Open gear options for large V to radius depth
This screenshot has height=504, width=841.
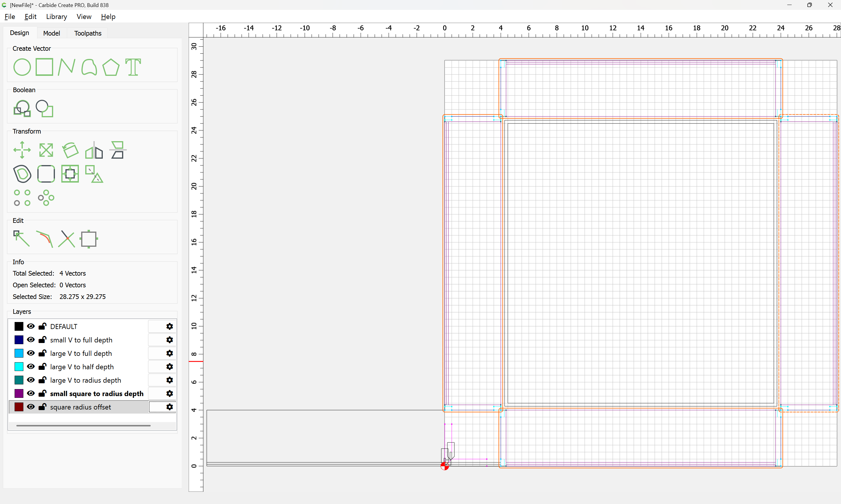tap(169, 380)
